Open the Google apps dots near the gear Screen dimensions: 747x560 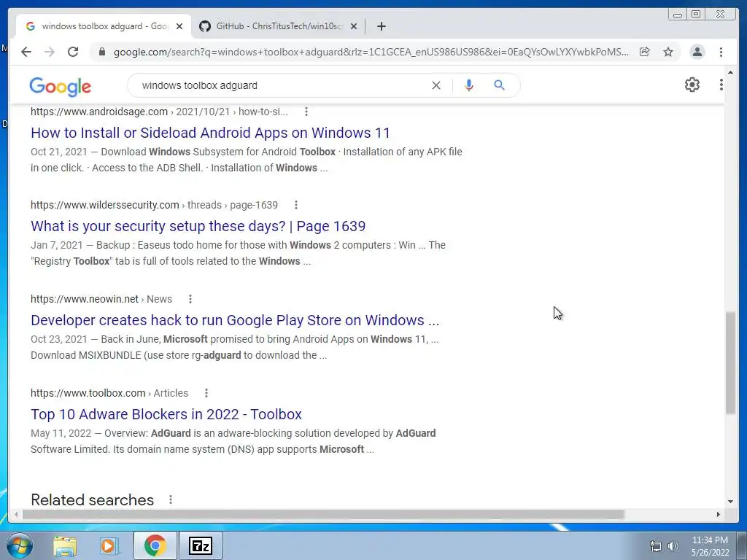pyautogui.click(x=721, y=85)
